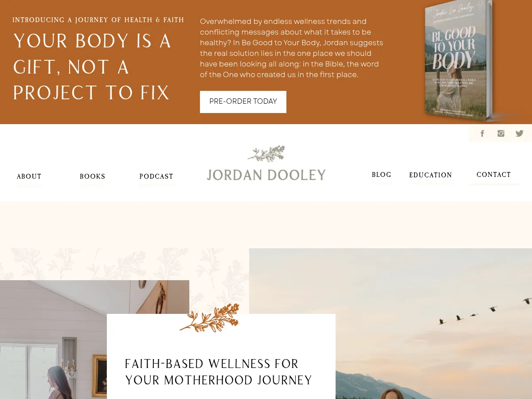Screen dimensions: 532x399
Task: Open the Instagram social icon
Action: click(x=501, y=133)
